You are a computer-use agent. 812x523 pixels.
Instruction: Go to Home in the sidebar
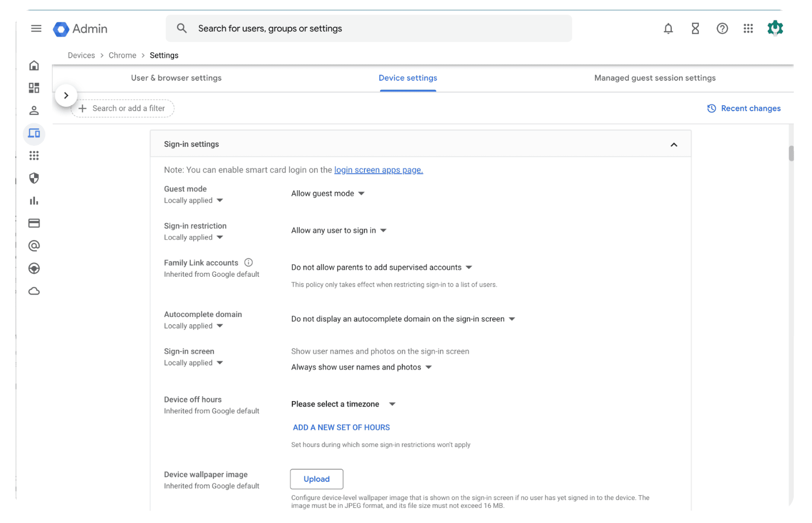point(34,66)
